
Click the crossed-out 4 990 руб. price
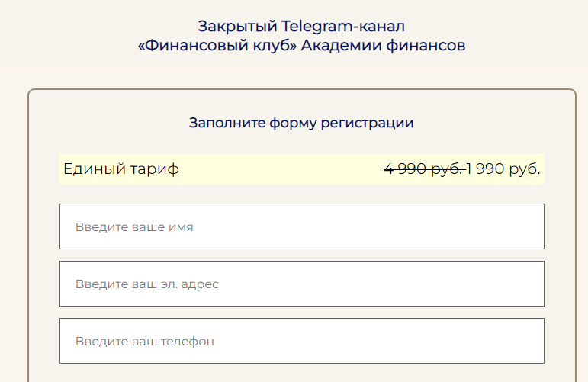pyautogui.click(x=424, y=169)
